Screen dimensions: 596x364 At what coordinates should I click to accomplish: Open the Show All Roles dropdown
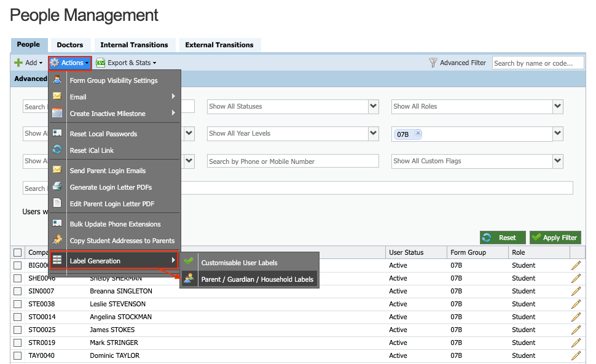pyautogui.click(x=558, y=106)
